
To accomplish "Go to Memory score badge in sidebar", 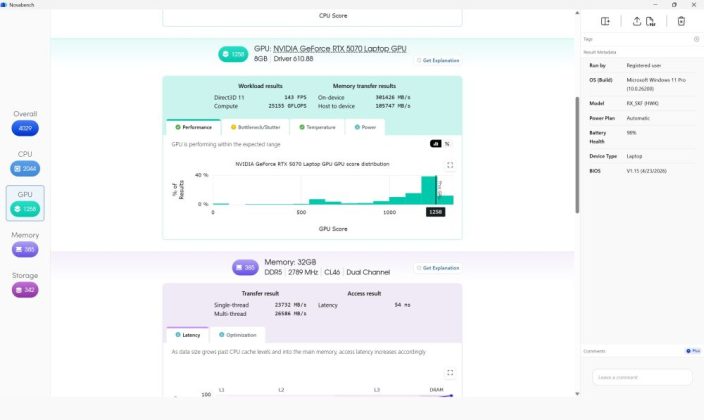I will pos(25,249).
